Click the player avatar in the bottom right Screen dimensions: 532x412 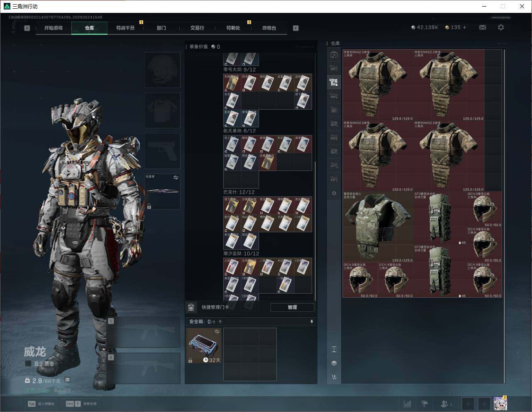click(500, 404)
